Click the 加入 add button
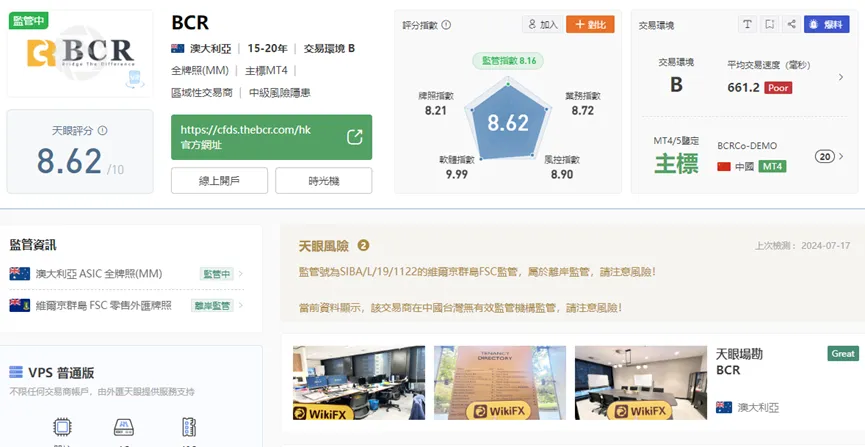This screenshot has height=447, width=865. (543, 24)
